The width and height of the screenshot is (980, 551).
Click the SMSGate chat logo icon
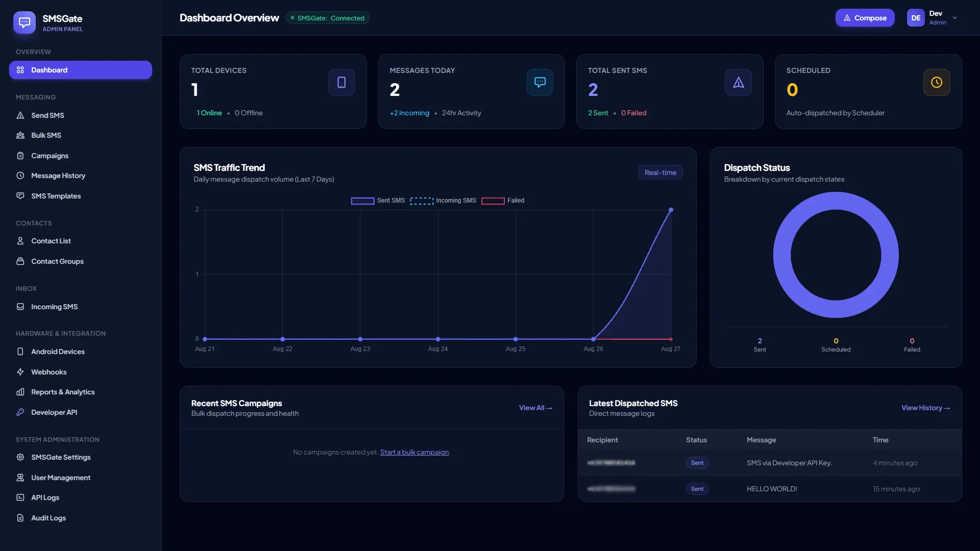pyautogui.click(x=24, y=22)
